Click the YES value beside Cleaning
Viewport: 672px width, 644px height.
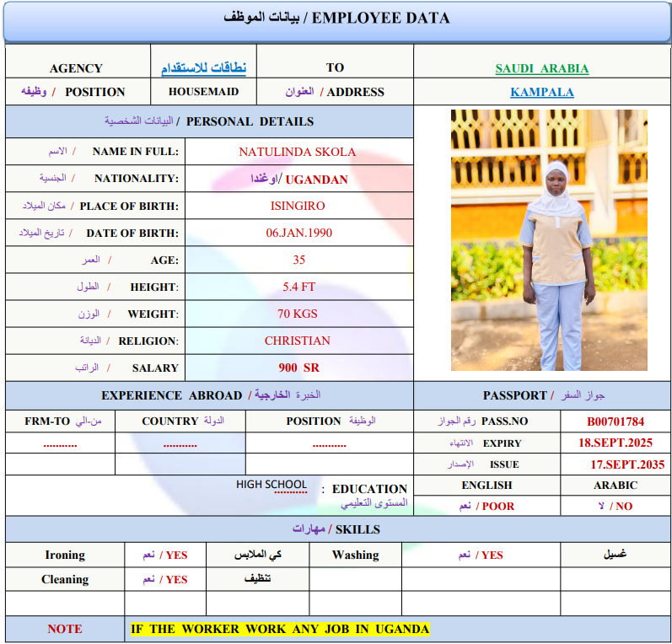176,580
